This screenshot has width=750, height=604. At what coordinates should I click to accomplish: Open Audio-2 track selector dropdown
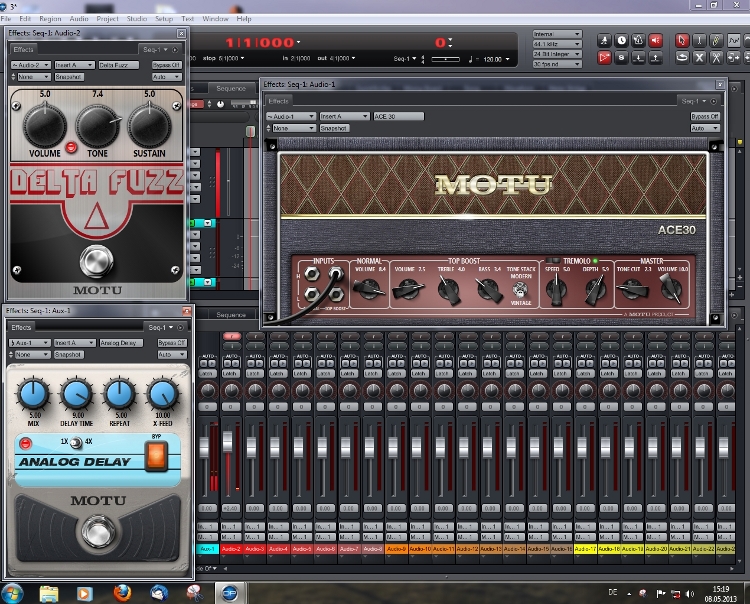(x=31, y=65)
